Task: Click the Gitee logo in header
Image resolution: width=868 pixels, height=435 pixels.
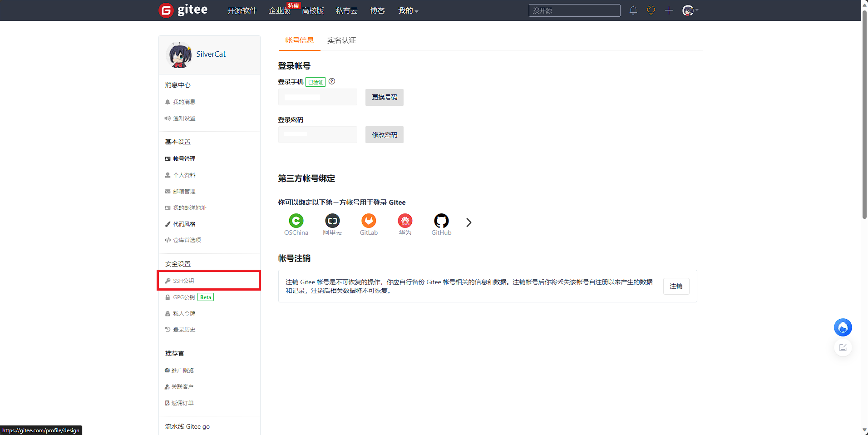Action: click(x=183, y=10)
